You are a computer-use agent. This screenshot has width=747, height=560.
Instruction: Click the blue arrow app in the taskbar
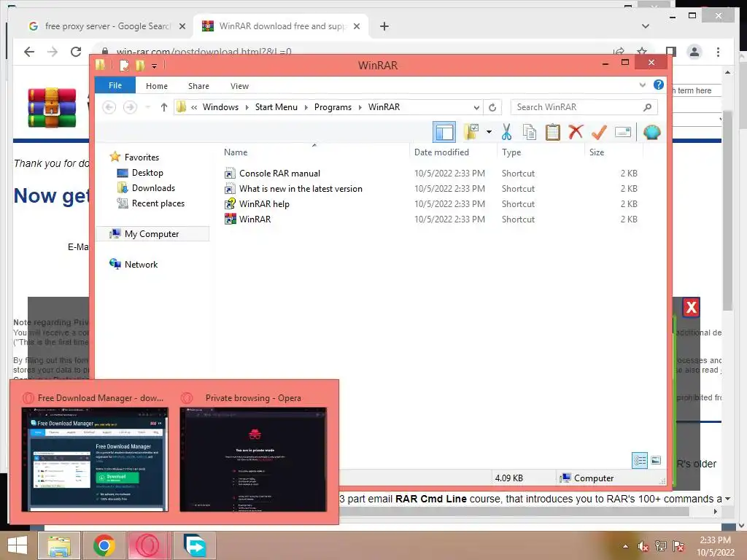[x=195, y=545]
